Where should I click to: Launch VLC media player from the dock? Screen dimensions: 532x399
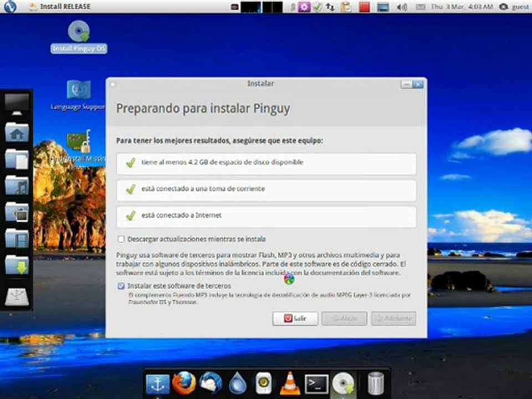[x=290, y=383]
